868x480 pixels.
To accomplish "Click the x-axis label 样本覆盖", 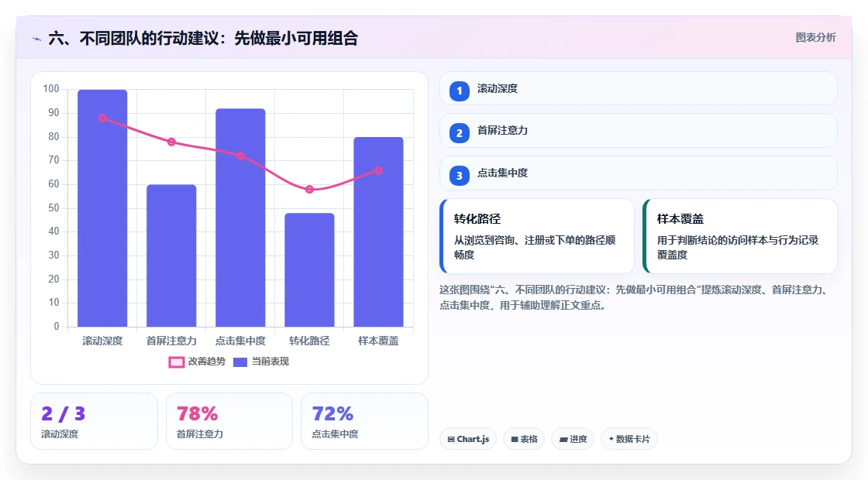I will [x=379, y=341].
